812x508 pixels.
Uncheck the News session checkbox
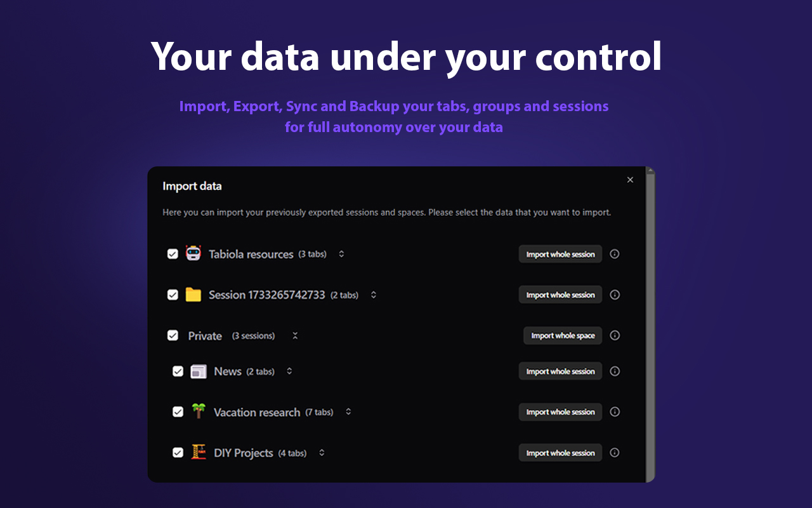tap(178, 371)
